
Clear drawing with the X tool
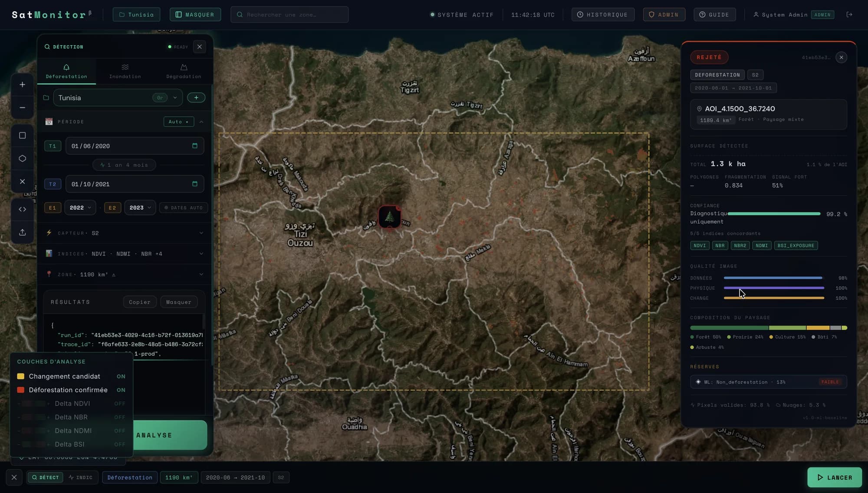(x=23, y=182)
